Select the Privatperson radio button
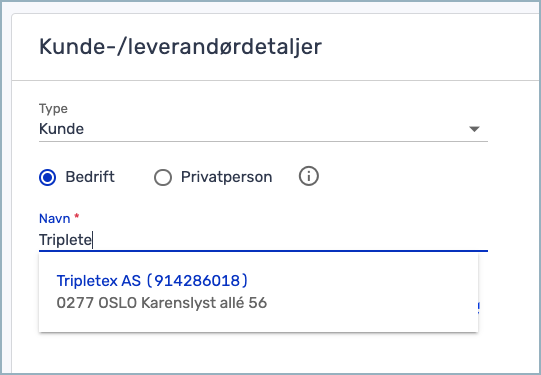The image size is (541, 375). pos(163,178)
